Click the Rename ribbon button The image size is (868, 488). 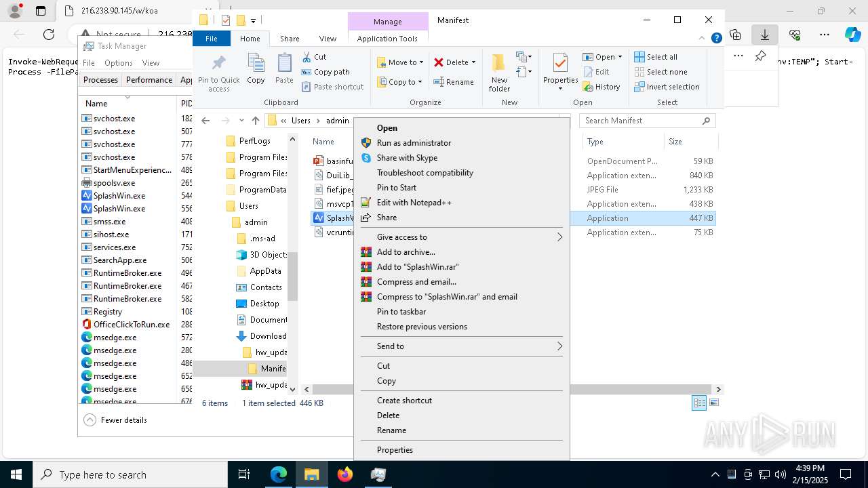454,82
